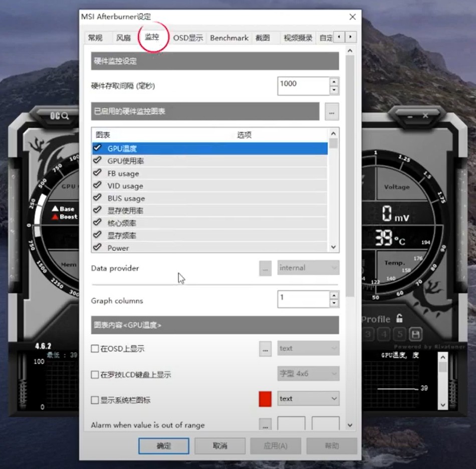Increase the Graph columns stepper value
This screenshot has height=469, width=476.
tap(334, 296)
